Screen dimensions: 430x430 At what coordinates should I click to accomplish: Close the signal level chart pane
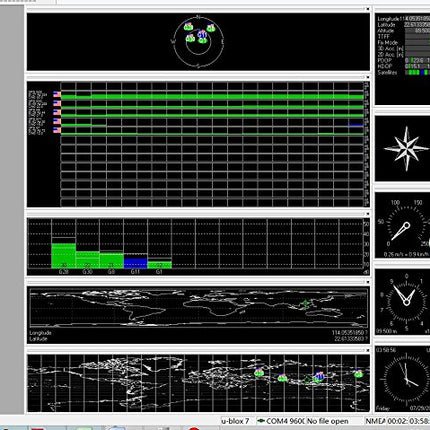(x=368, y=214)
